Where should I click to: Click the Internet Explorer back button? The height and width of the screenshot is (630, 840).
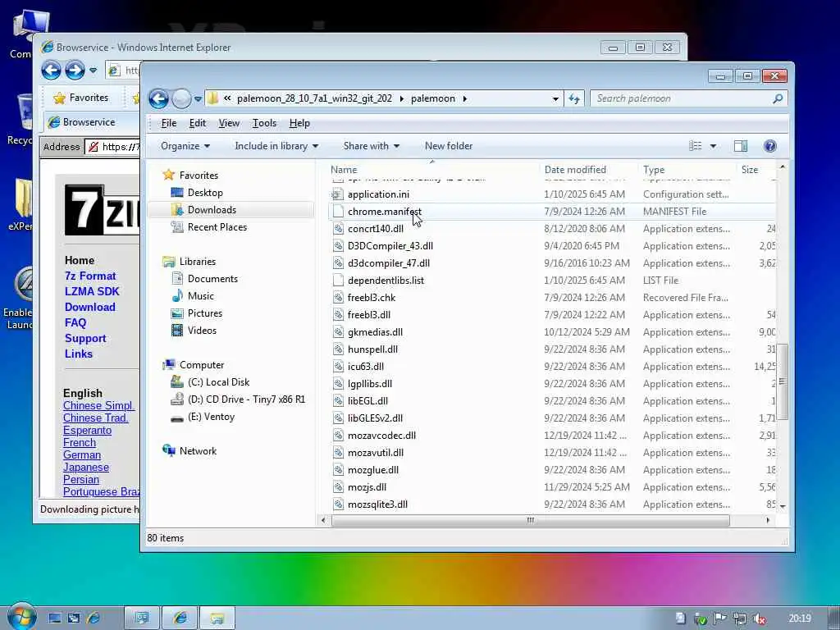(52, 71)
